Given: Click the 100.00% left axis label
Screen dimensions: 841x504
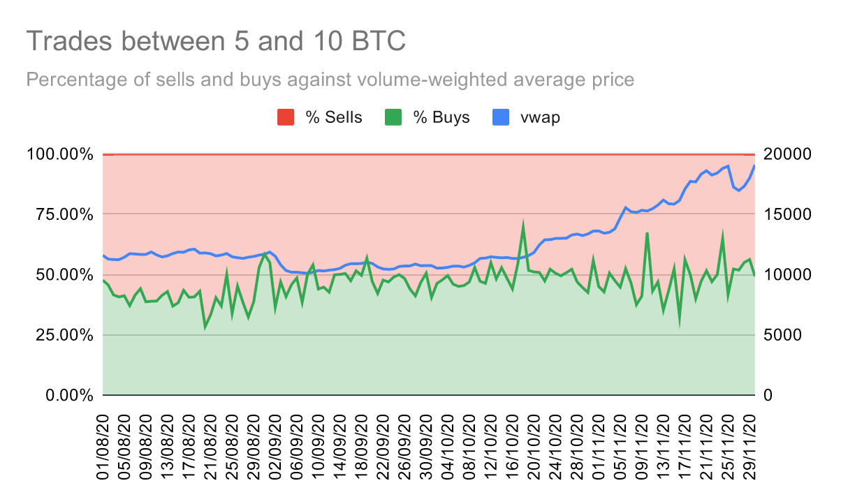Looking at the screenshot, I should 59,154.
